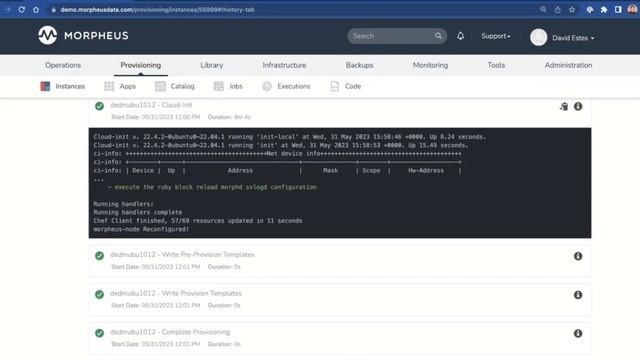Click Complete Provisioning success checkmark
Viewport: 640px width, 360px height.
click(x=99, y=333)
